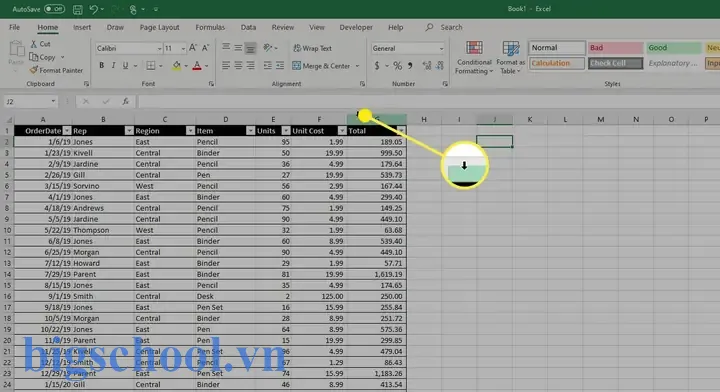This screenshot has height=392, width=720.
Task: Open the Item column filter dropdown
Action: tap(250, 131)
